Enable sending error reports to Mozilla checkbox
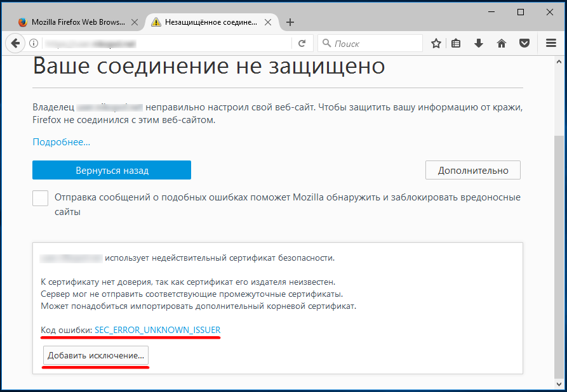The width and height of the screenshot is (567, 392). click(40, 198)
